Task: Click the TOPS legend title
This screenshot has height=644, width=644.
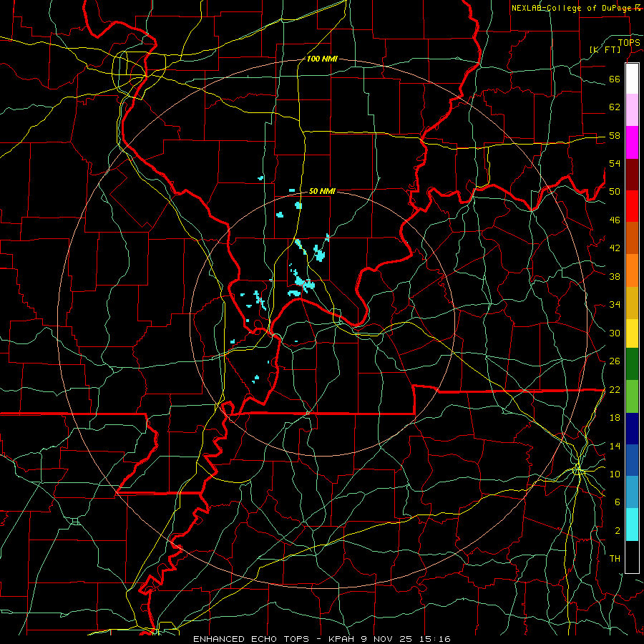Action: pyautogui.click(x=629, y=42)
